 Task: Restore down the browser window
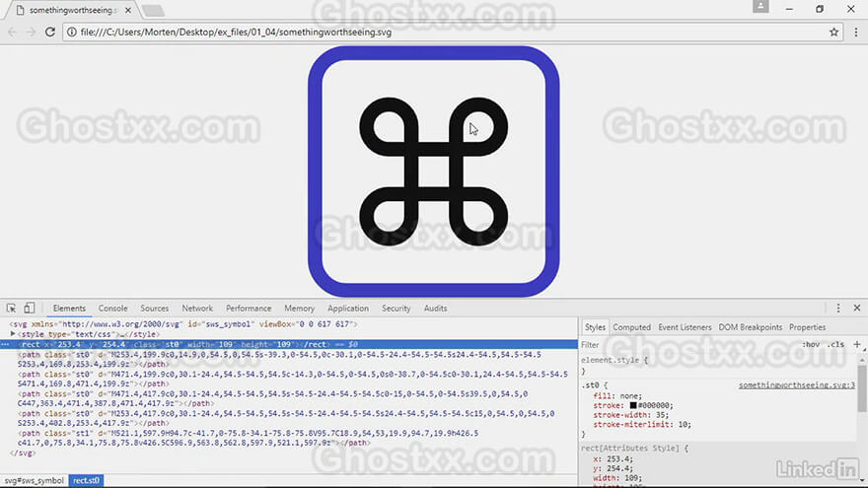click(x=820, y=10)
